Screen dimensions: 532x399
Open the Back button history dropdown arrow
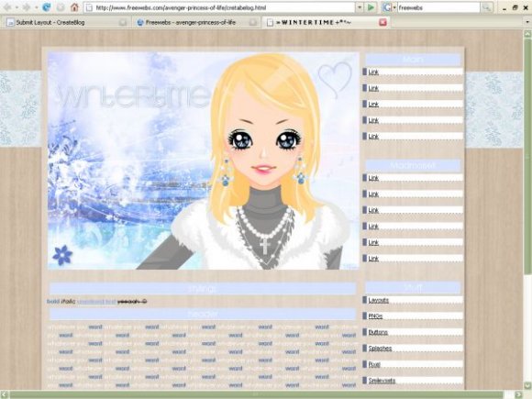[17, 7]
